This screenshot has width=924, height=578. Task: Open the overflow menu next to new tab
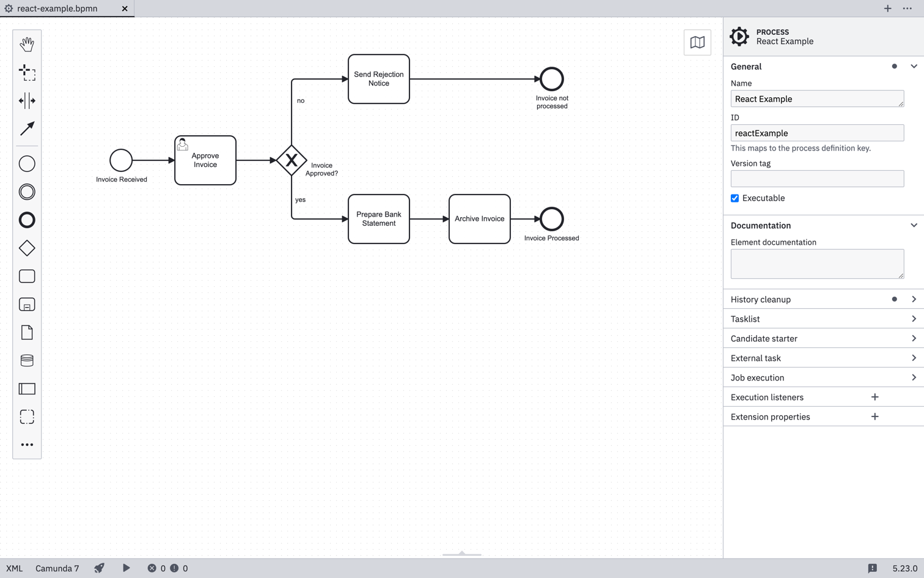coord(908,9)
